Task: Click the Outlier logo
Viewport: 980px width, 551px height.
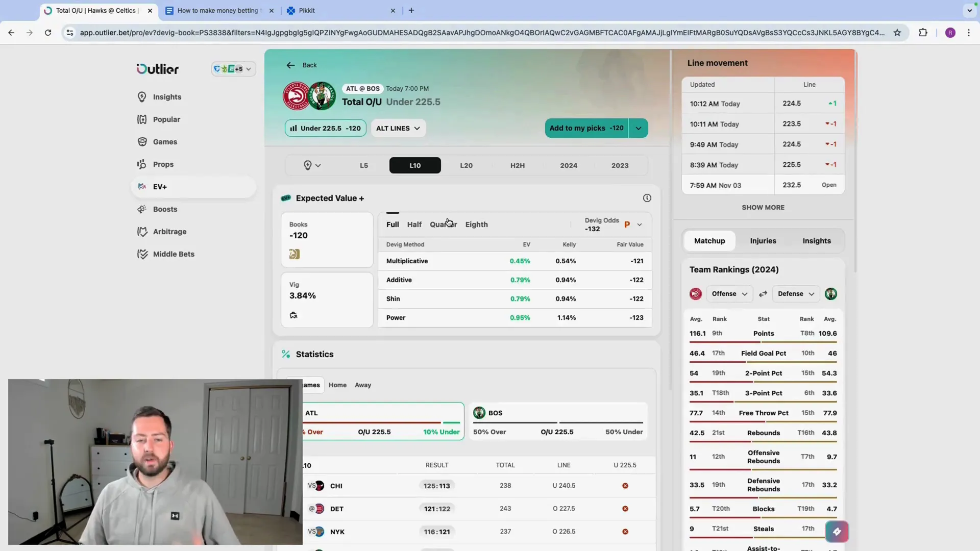Action: [x=157, y=69]
